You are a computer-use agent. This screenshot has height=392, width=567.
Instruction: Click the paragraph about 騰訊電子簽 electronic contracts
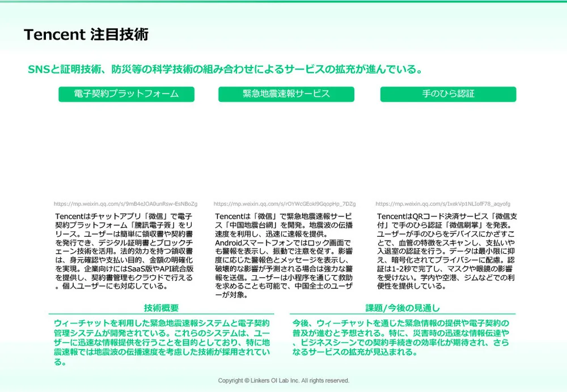(x=124, y=251)
